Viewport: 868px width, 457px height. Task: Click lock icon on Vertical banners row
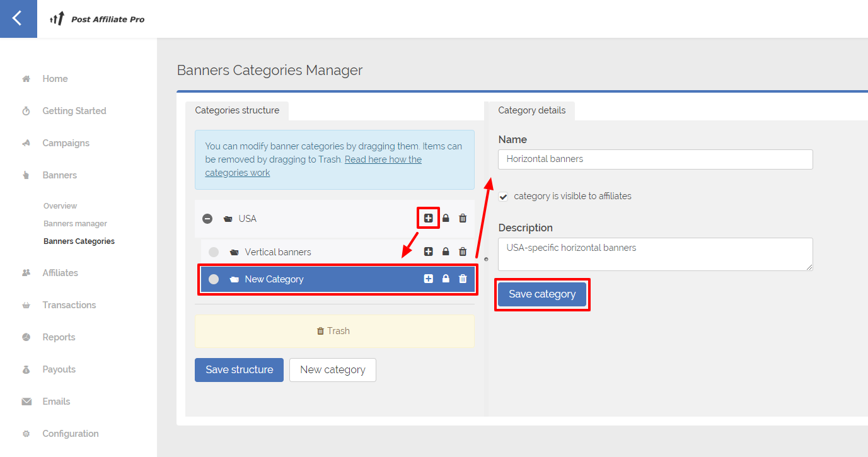[446, 252]
